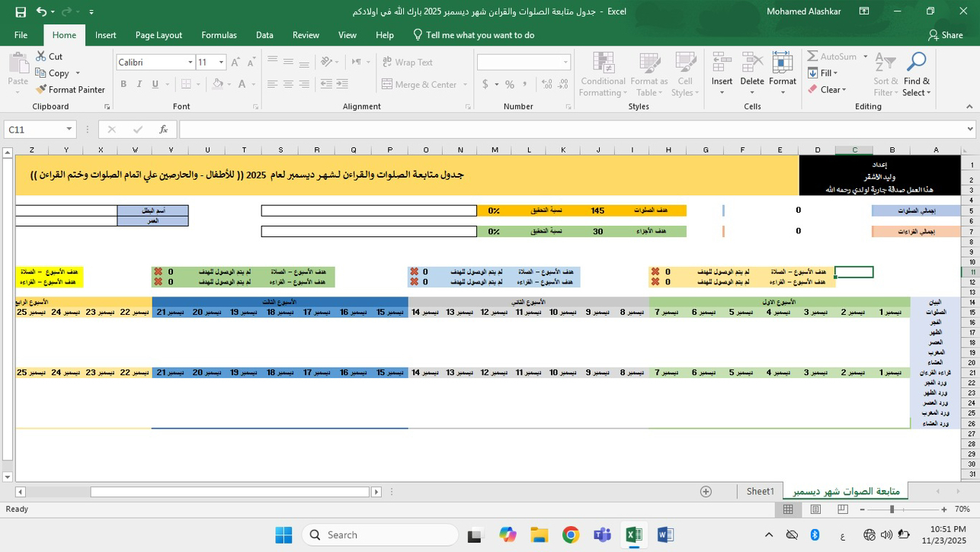The image size is (980, 552).
Task: Switch to the Page Layout ribbon tab
Action: tap(159, 35)
